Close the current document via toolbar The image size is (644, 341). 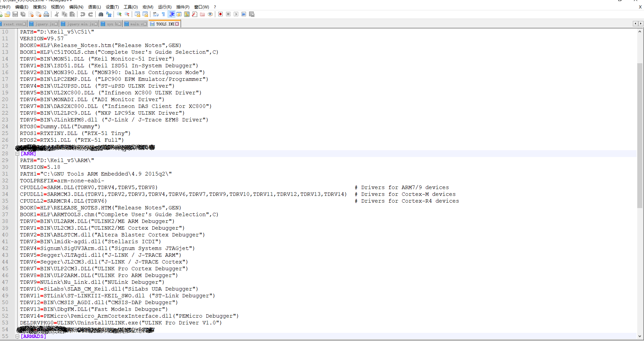point(31,14)
